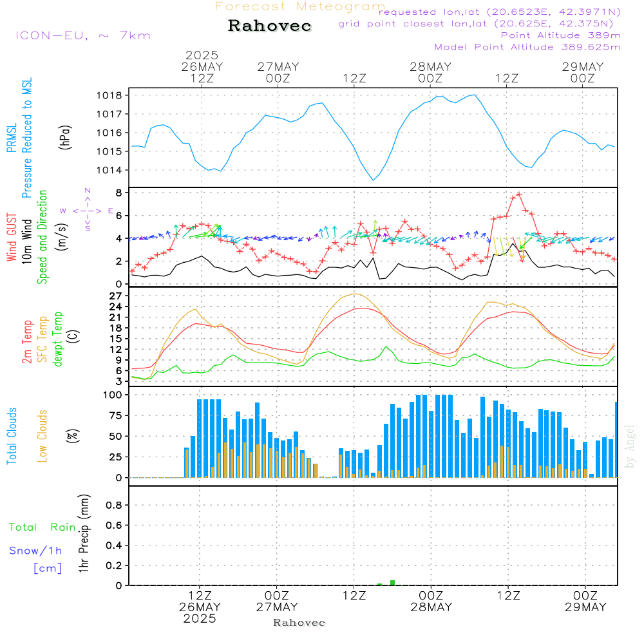
Task: Click the bottom '12Z 26MAY 2025' time label
Action: coord(200,607)
